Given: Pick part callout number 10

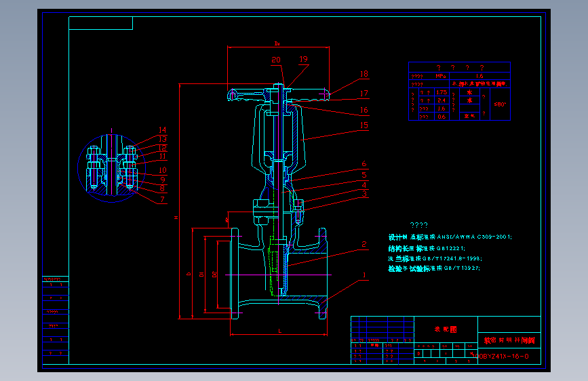Looking at the screenshot, I should pyautogui.click(x=162, y=170).
